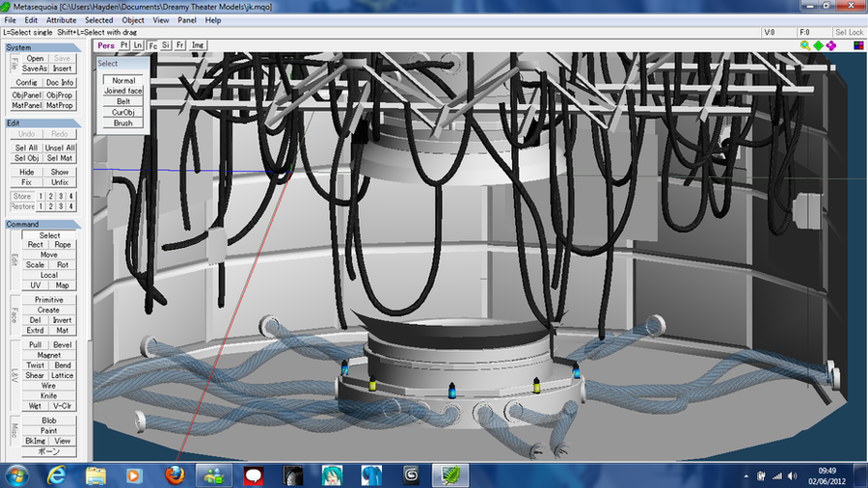Toggle Fr front-face display
The image size is (868, 488).
180,45
